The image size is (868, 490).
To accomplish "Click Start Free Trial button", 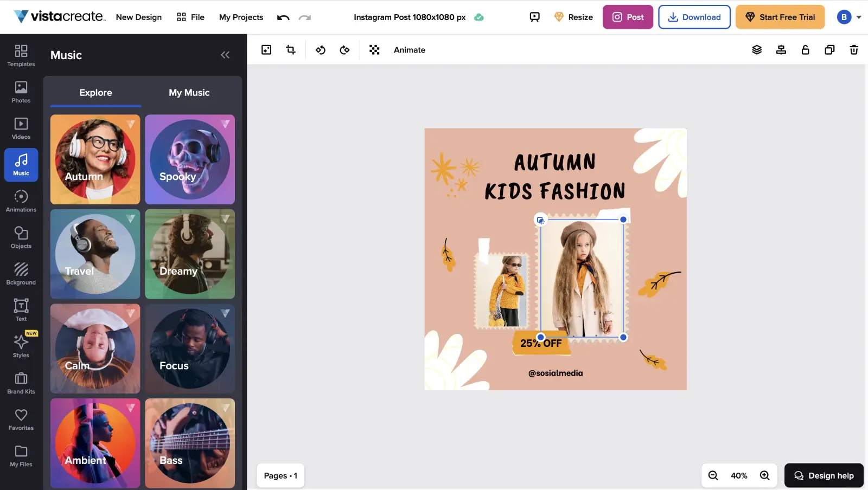I will click(780, 17).
